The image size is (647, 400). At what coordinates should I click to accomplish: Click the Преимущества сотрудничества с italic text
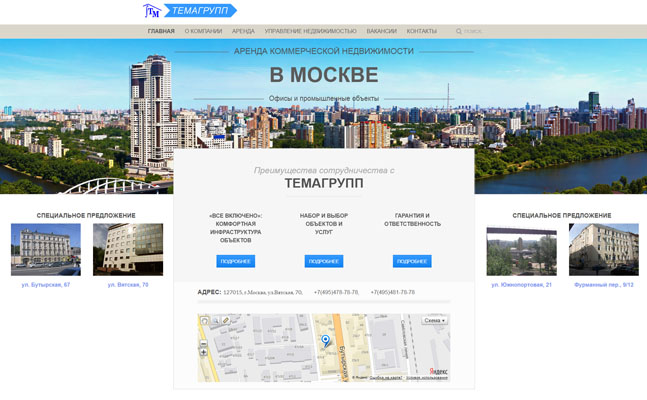[324, 170]
